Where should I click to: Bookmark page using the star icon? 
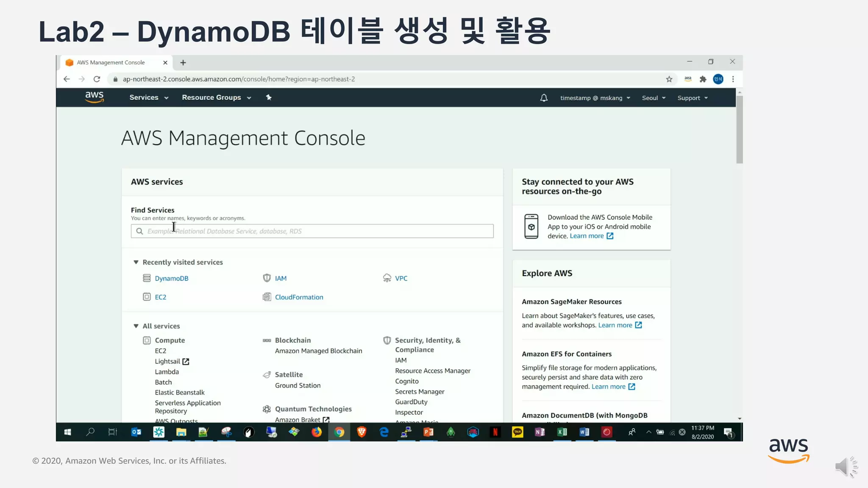(x=669, y=79)
